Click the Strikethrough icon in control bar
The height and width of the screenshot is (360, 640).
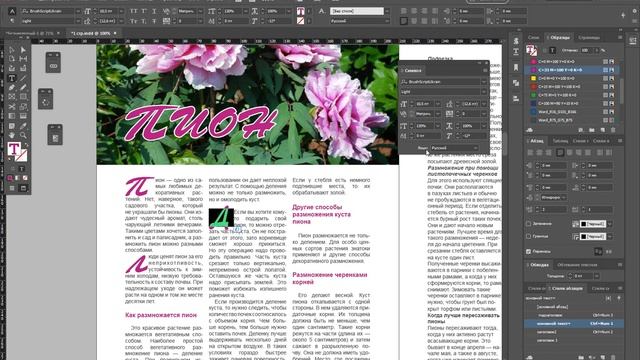[154, 21]
